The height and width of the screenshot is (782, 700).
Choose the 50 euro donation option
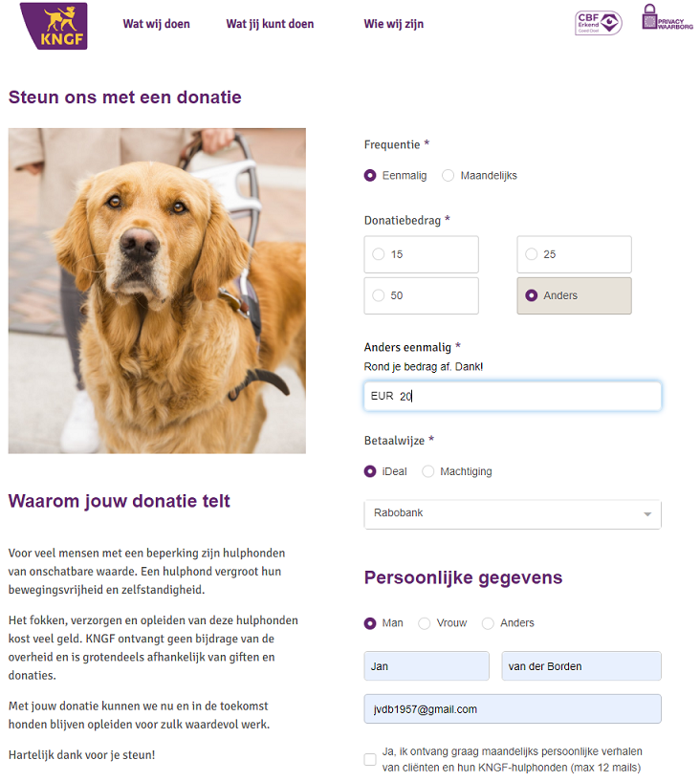pos(421,295)
